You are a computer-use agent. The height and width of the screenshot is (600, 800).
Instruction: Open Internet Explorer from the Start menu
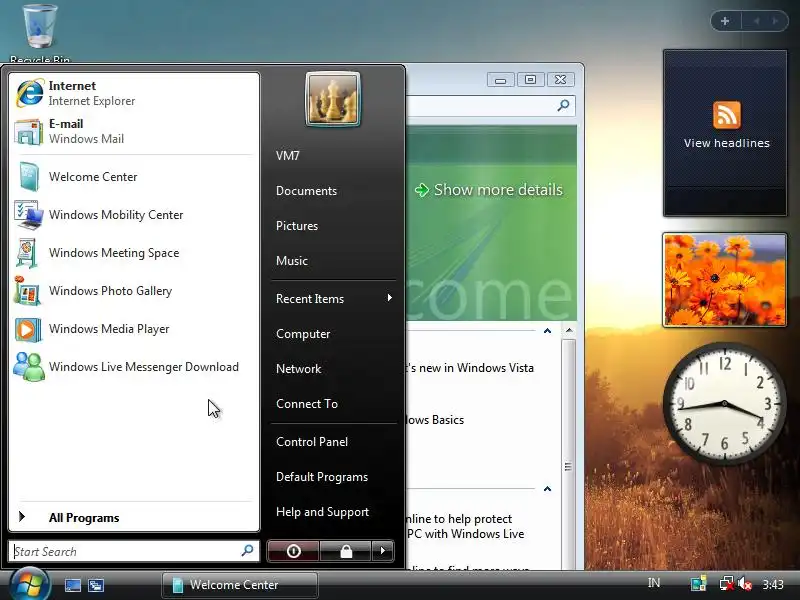(x=134, y=93)
